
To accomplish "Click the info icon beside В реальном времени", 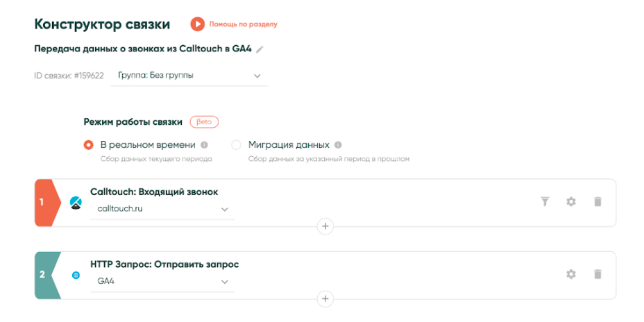I will (x=204, y=145).
